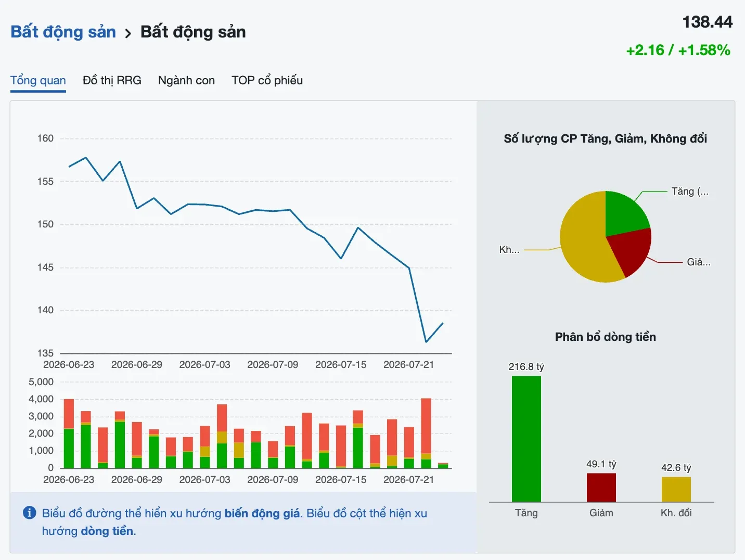This screenshot has height=560, width=745.
Task: Click the 216.8 tỷ value label
Action: click(526, 366)
